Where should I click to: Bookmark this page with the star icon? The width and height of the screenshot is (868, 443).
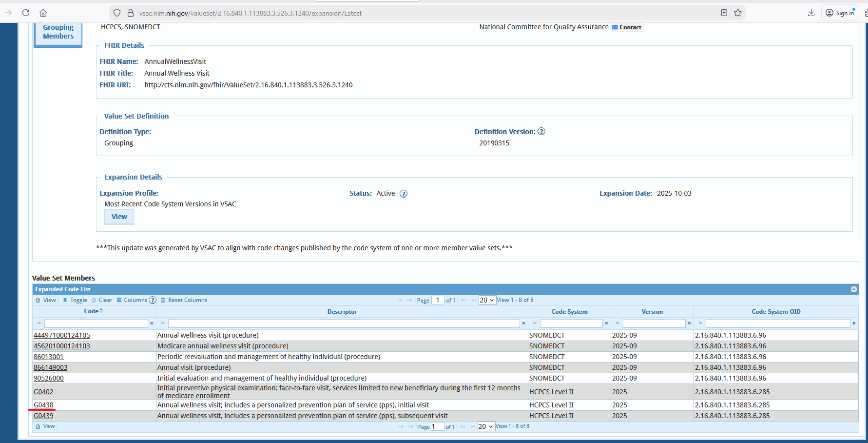[x=738, y=13]
